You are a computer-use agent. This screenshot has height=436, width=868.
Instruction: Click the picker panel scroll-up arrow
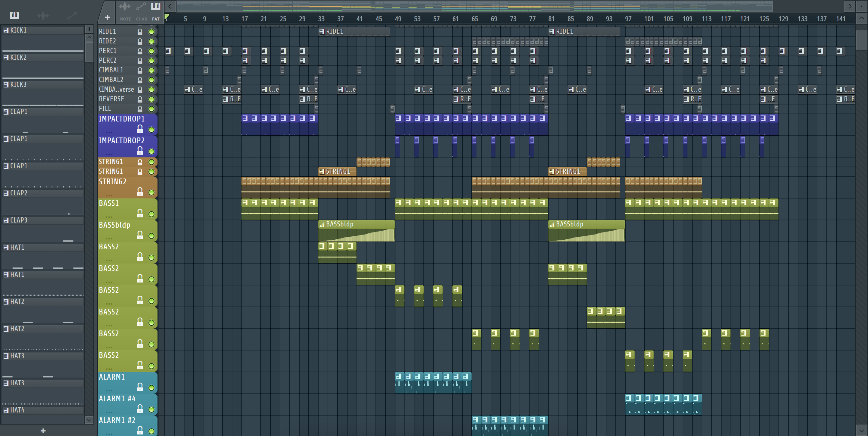click(x=89, y=37)
